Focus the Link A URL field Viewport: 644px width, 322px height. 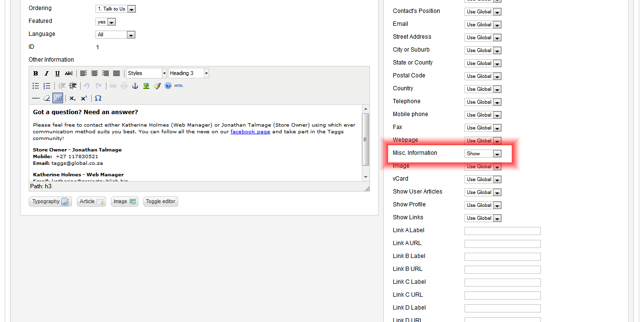click(503, 244)
